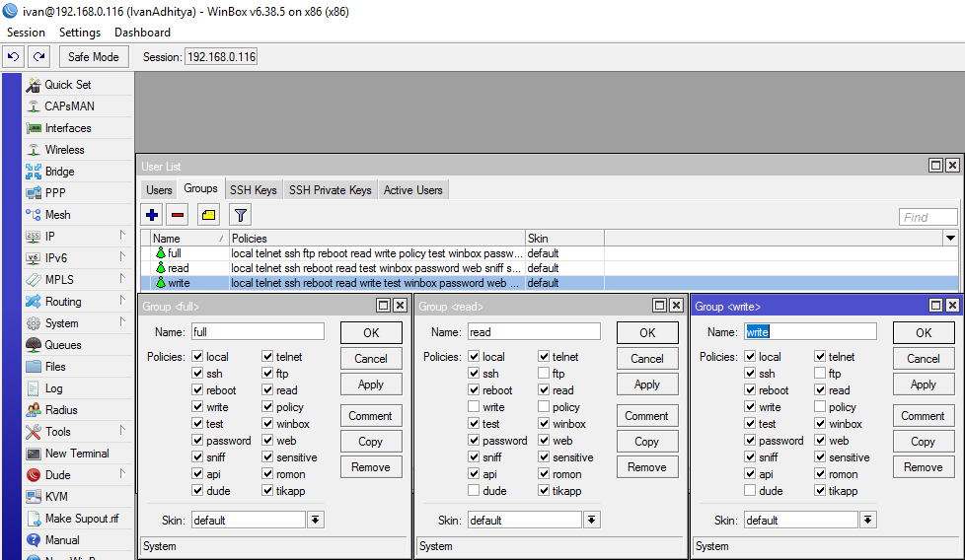Click Name field in Group write
Viewport: 965px width, 560px height.
click(810, 332)
